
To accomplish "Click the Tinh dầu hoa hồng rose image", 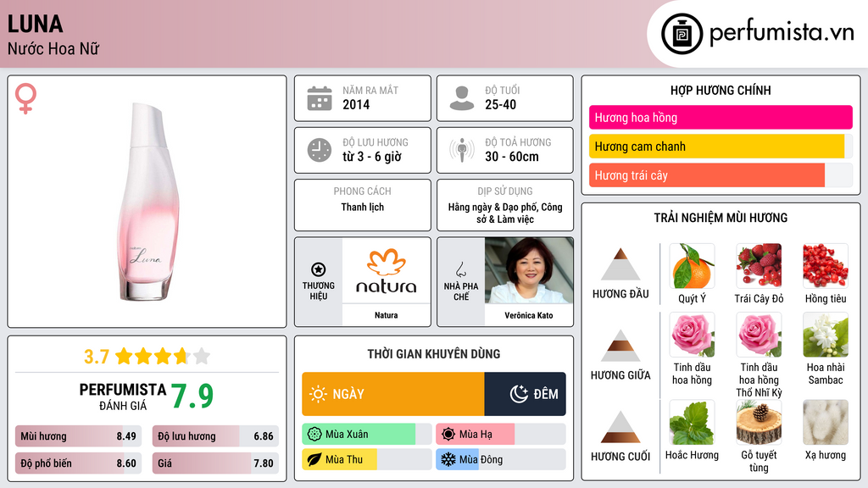I will point(692,335).
